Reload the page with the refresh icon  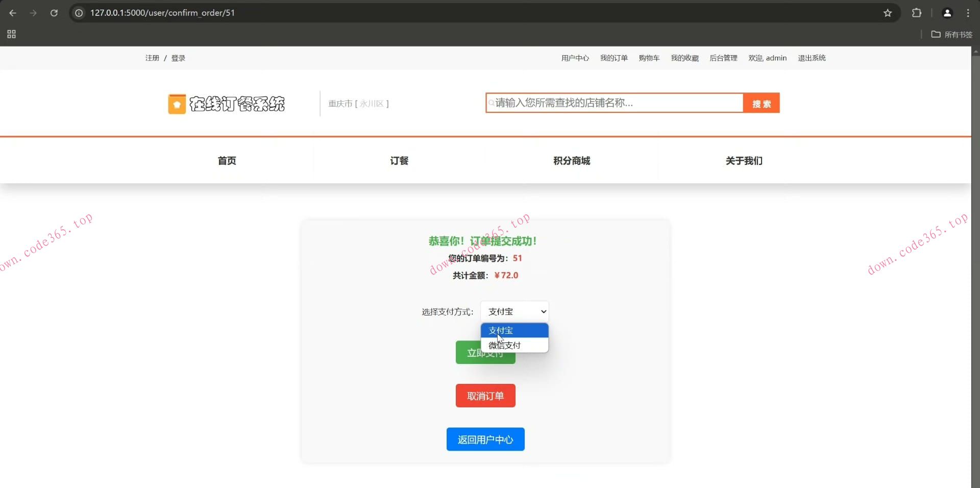point(54,13)
